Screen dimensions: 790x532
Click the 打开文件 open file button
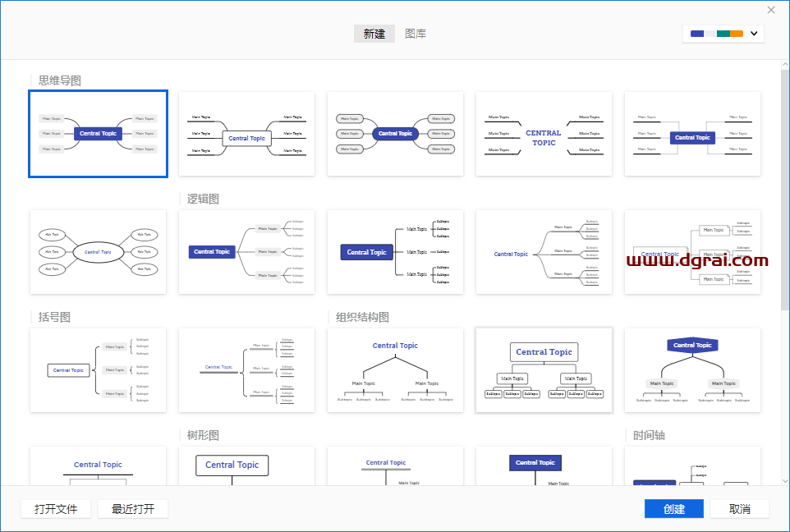(x=56, y=509)
